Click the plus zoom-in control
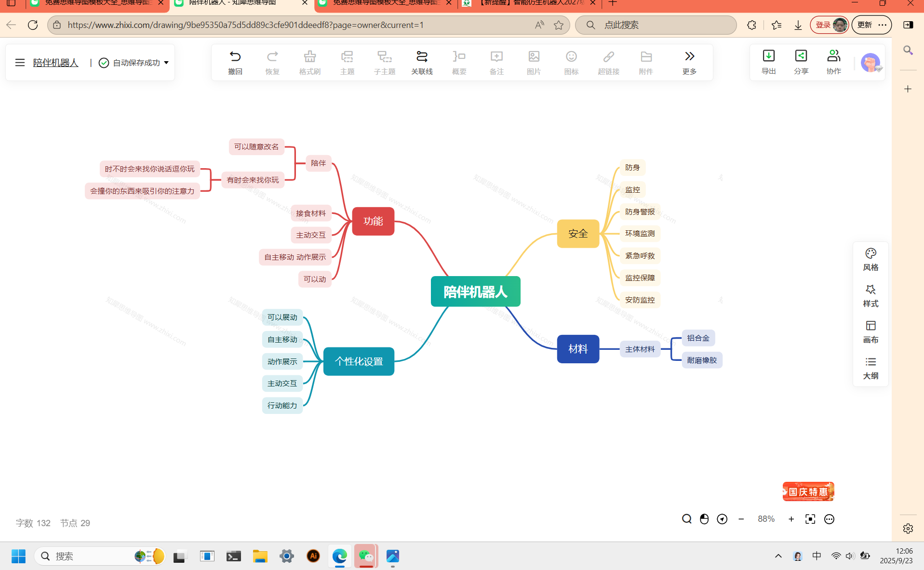The width and height of the screenshot is (924, 570). 791,519
